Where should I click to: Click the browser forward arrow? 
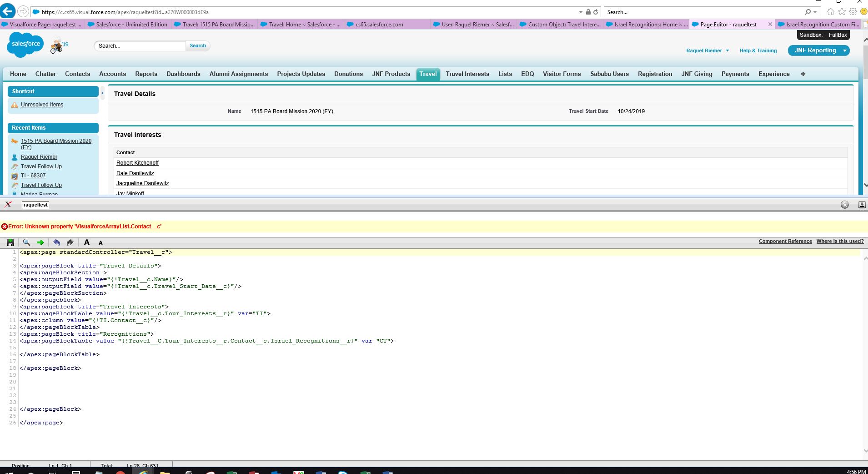(x=23, y=12)
